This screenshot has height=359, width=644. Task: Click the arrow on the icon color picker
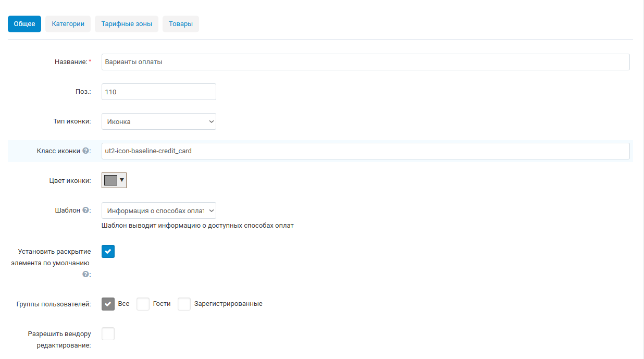(122, 180)
